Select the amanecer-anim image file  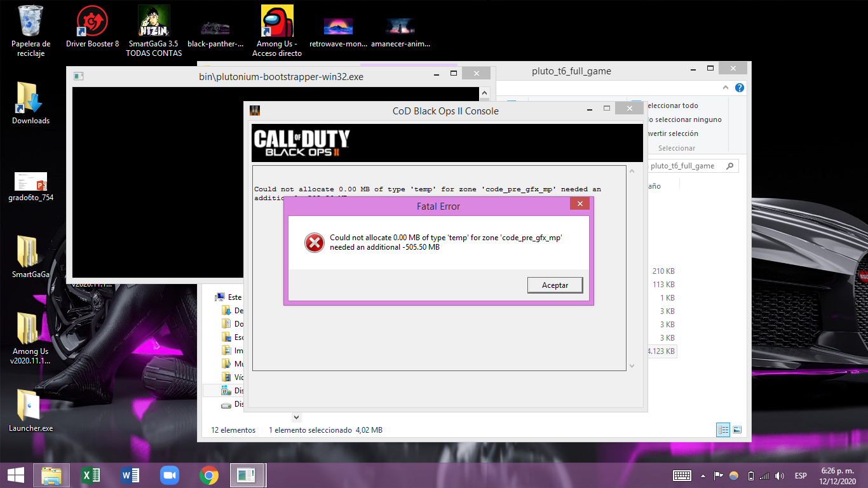(x=400, y=30)
